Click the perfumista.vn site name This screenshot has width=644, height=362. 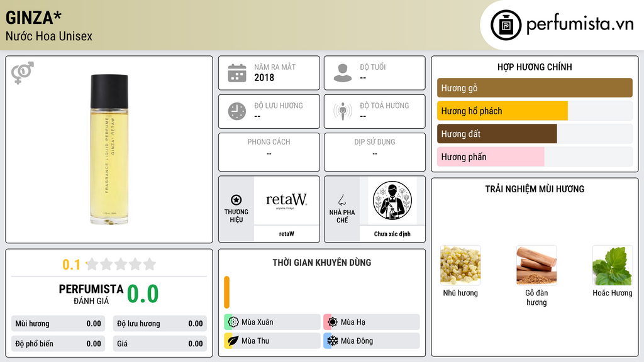coord(580,25)
